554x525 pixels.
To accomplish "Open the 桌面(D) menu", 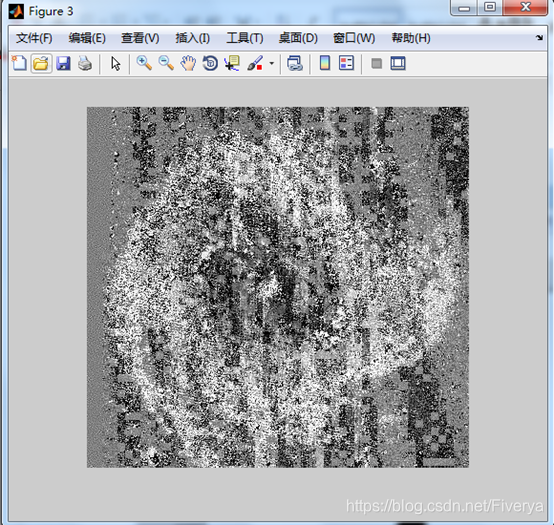I will [x=298, y=38].
